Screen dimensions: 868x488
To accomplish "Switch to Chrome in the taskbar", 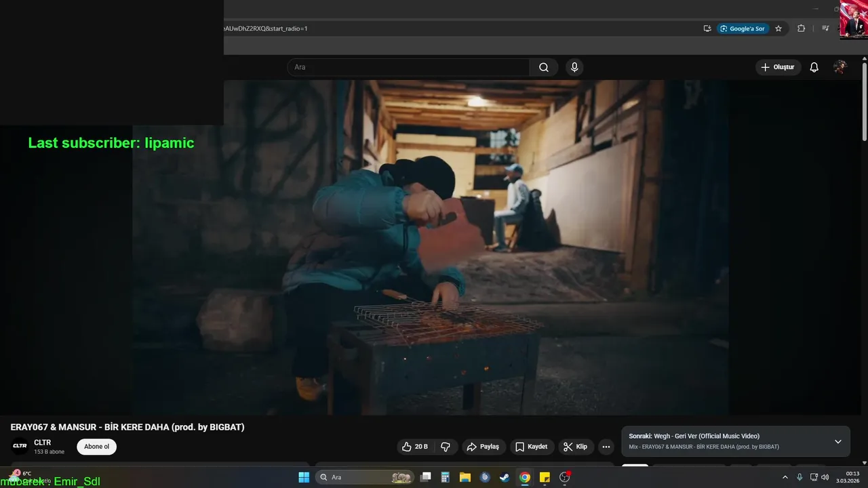I will [525, 477].
